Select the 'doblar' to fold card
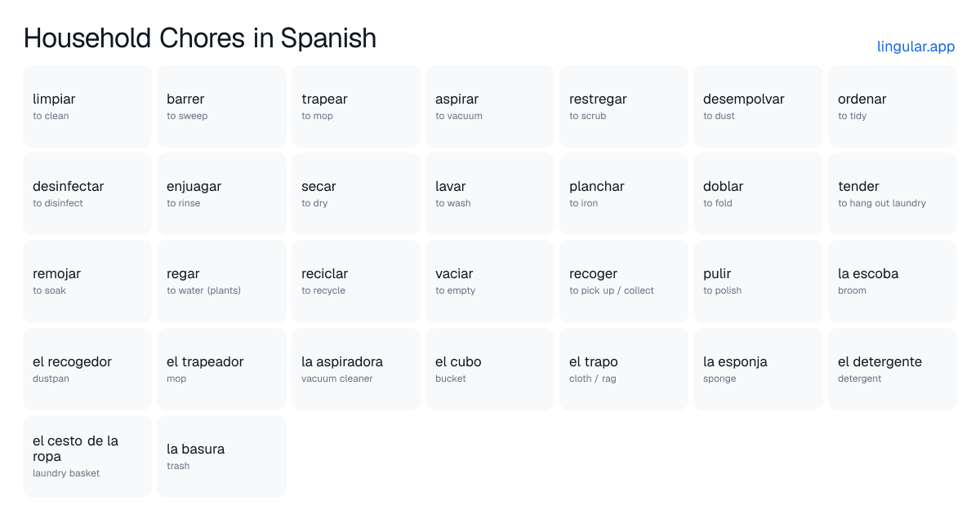The height and width of the screenshot is (514, 980). [758, 194]
